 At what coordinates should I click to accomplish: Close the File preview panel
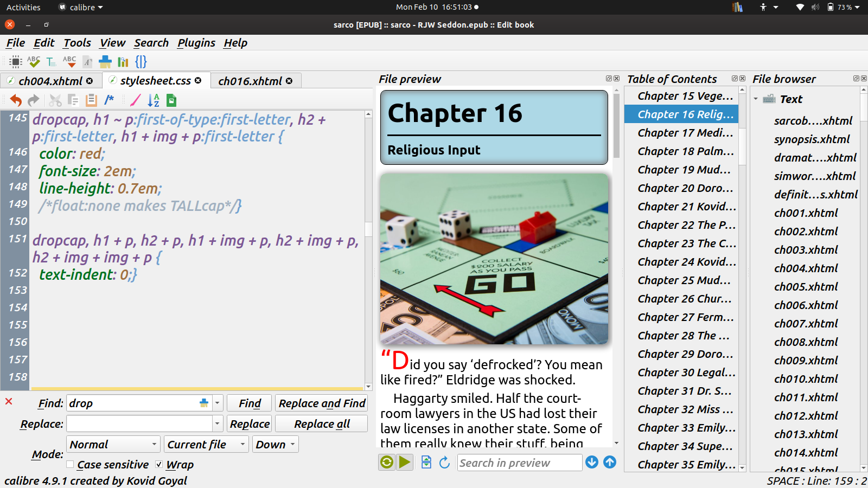pos(616,79)
